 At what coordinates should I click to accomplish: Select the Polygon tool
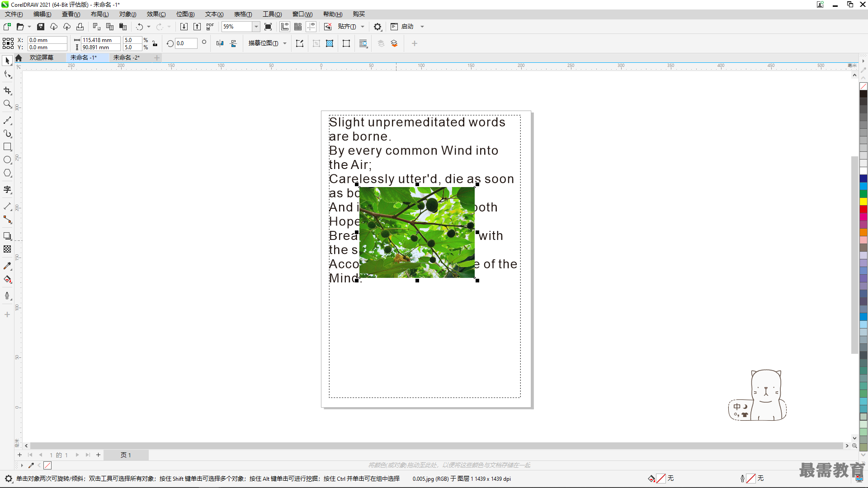[x=7, y=173]
